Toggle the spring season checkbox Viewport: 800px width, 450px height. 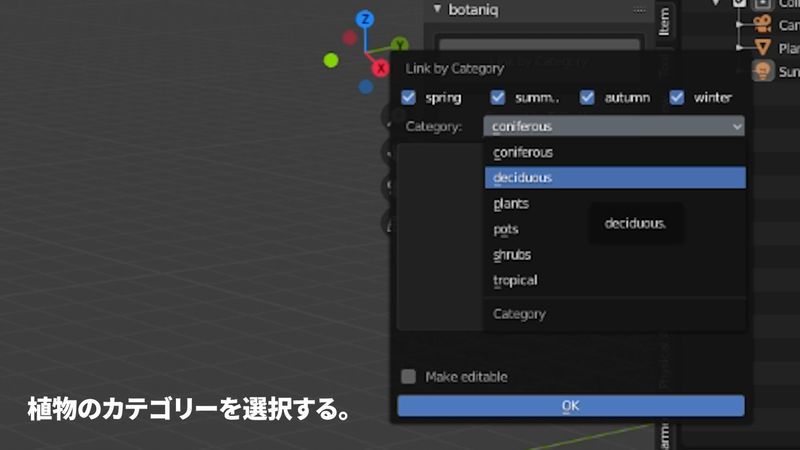tap(408, 97)
